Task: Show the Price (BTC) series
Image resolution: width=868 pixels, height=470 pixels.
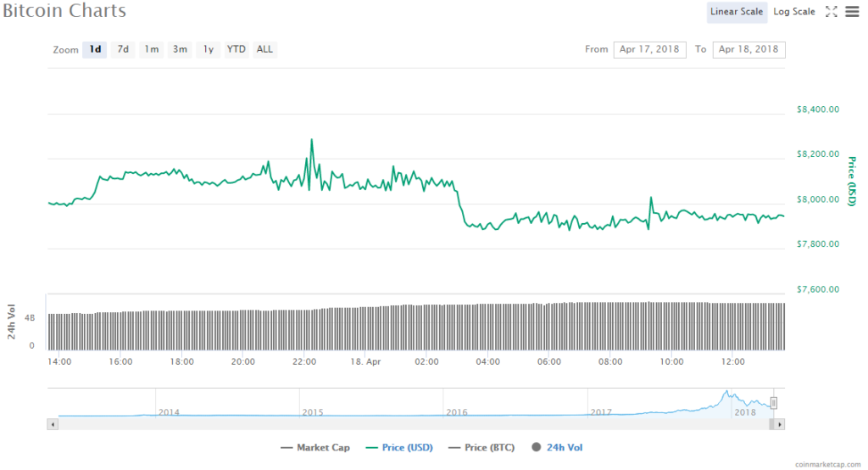Action: [483, 447]
